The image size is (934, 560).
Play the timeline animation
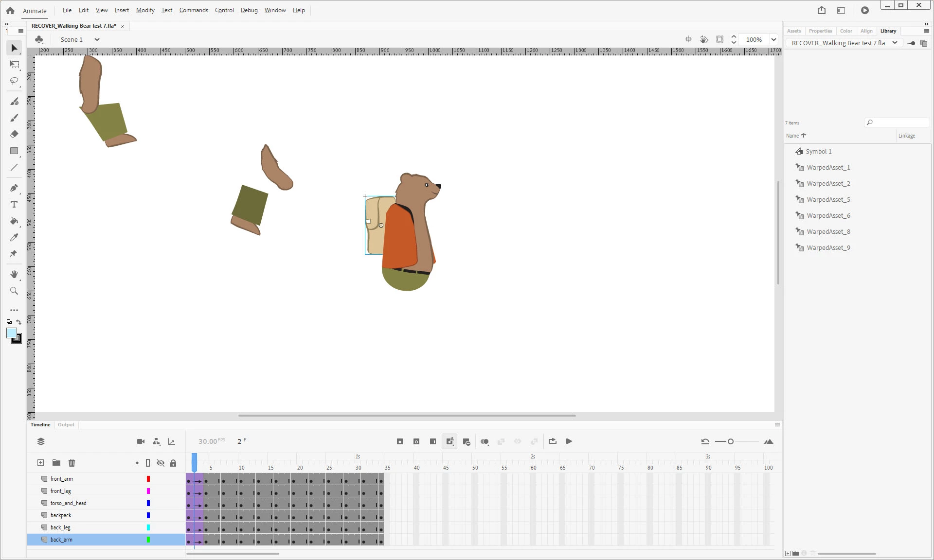pyautogui.click(x=569, y=441)
